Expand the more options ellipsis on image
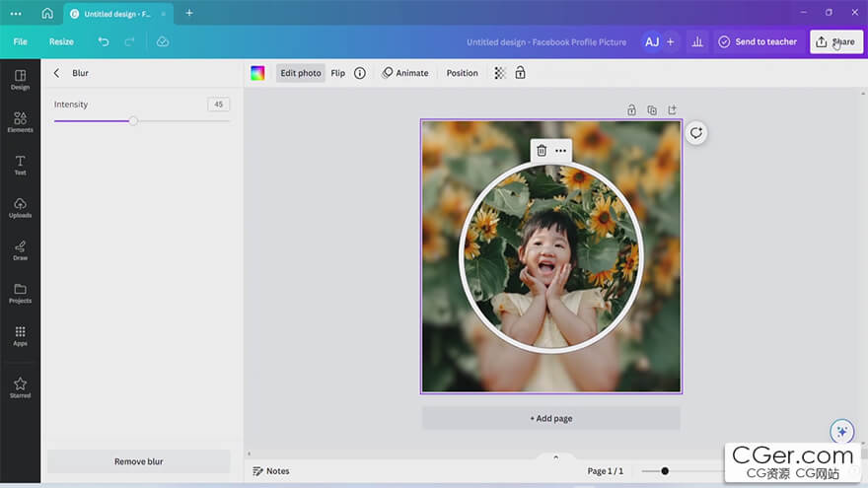 click(x=561, y=151)
